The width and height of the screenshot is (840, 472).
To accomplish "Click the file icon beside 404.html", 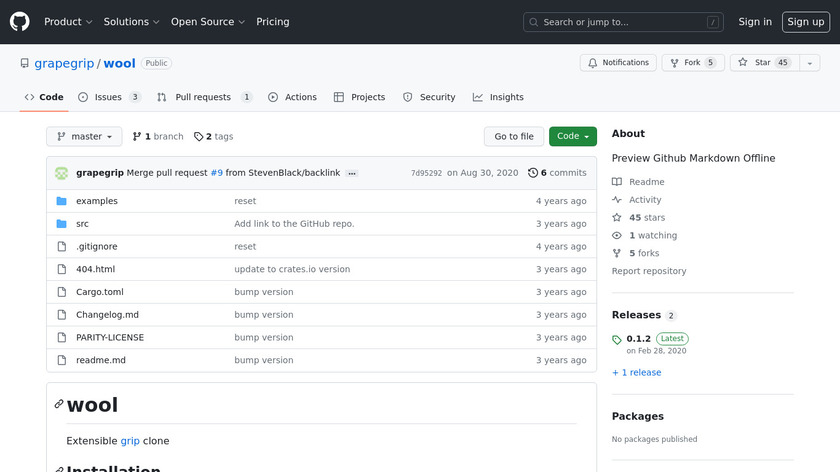I will [x=62, y=269].
